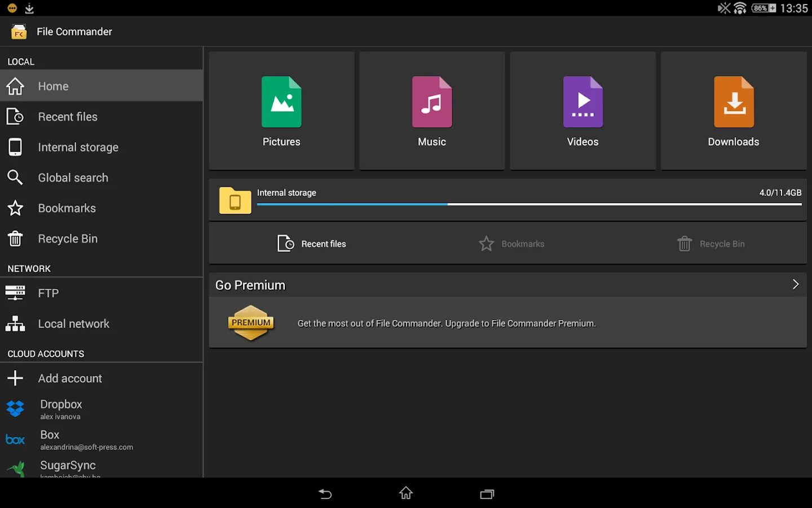Click the gold PREMIUM badge
812x508 pixels.
coord(251,323)
